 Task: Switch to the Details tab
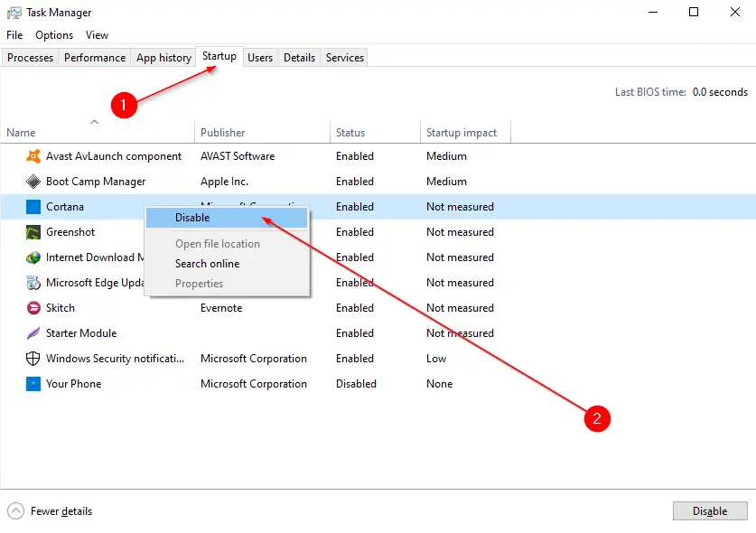(299, 58)
